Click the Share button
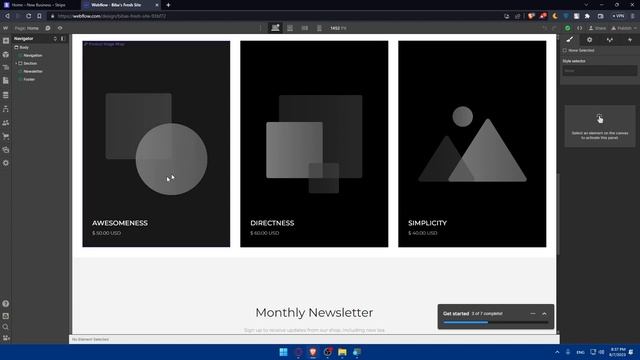Viewport: 640px width, 360px height. pyautogui.click(x=597, y=28)
